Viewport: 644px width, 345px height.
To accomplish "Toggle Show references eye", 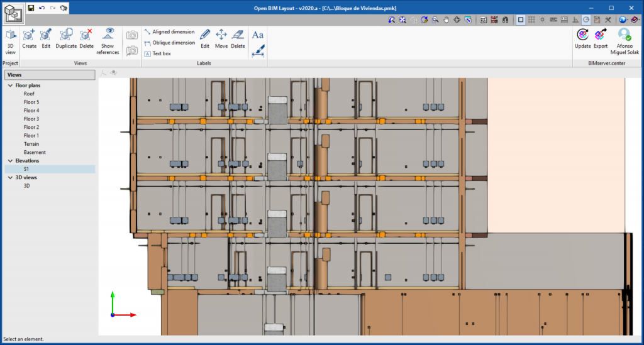I will tap(108, 41).
